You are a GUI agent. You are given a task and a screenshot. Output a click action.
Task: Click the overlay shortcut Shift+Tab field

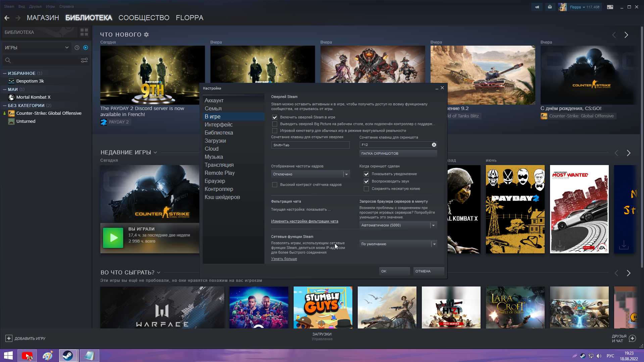(310, 145)
